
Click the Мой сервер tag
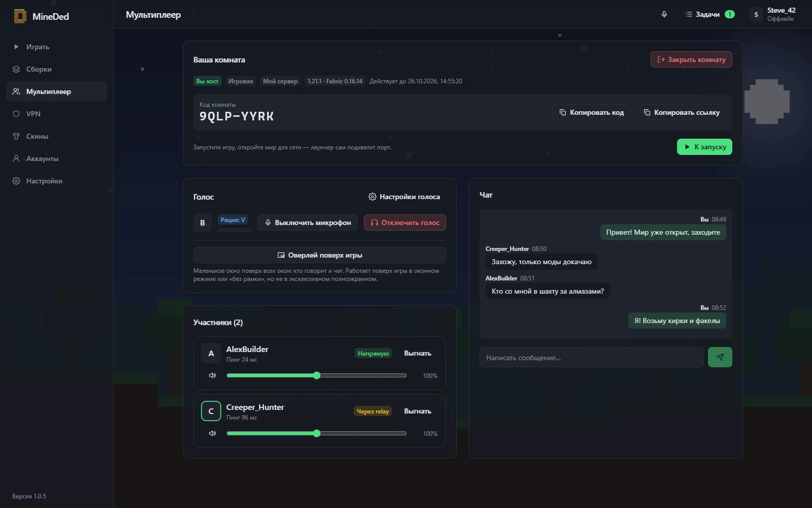[x=280, y=81]
